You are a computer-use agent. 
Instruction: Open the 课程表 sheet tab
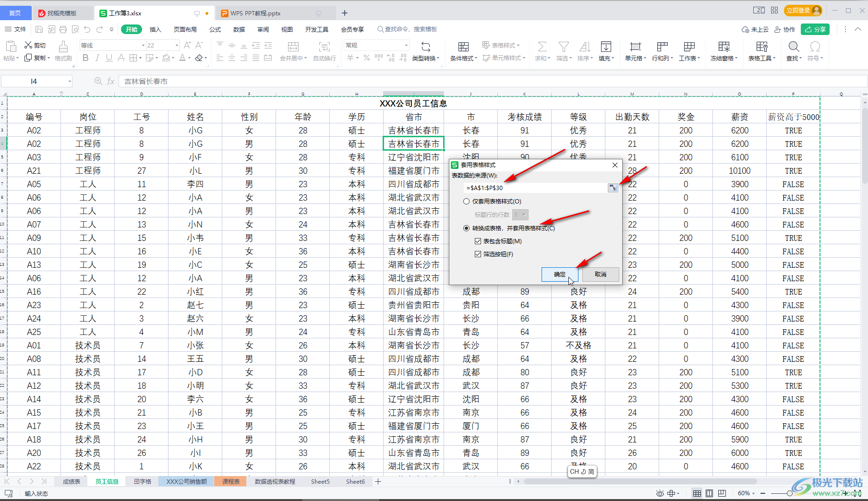coord(231,481)
